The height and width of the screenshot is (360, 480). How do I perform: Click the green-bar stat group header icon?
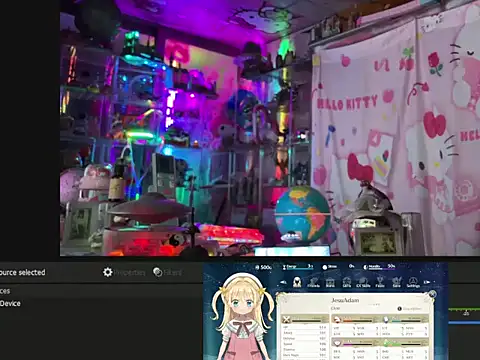386,343
